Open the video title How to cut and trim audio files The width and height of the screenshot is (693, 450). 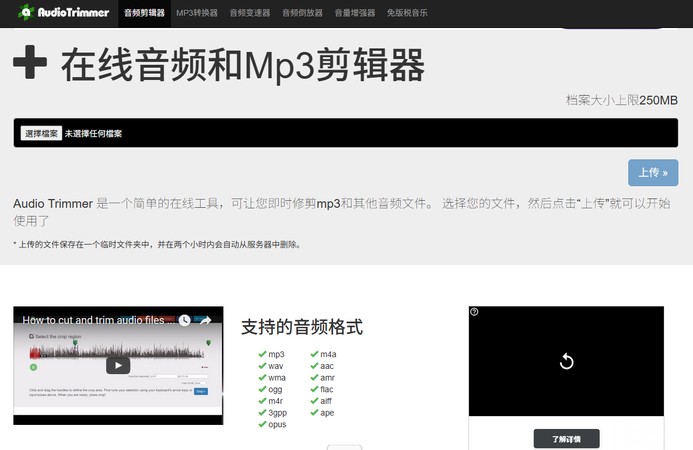click(x=98, y=320)
